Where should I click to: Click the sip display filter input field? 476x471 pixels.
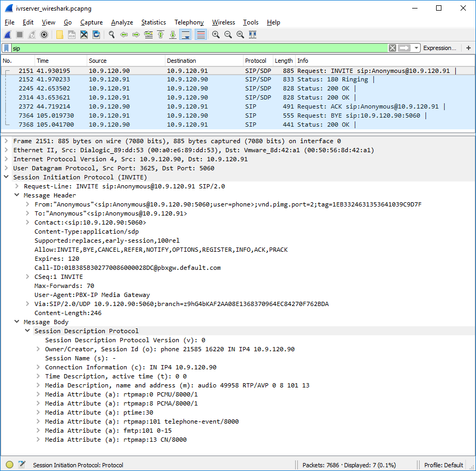click(x=197, y=48)
